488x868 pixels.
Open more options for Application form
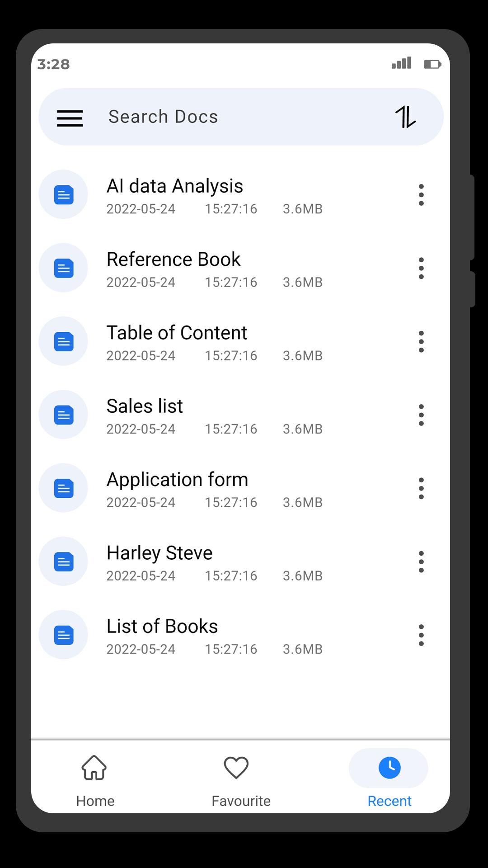pos(421,488)
